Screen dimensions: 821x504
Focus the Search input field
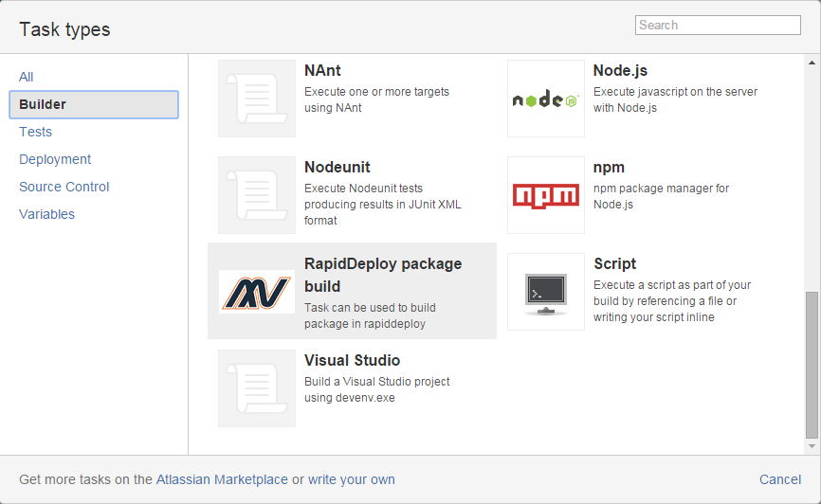tap(718, 26)
